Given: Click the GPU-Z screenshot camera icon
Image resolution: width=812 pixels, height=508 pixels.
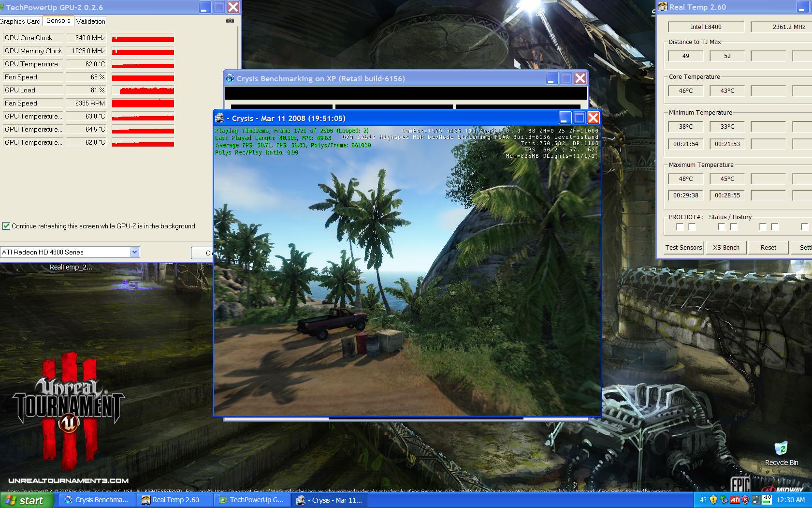Looking at the screenshot, I should click(230, 21).
